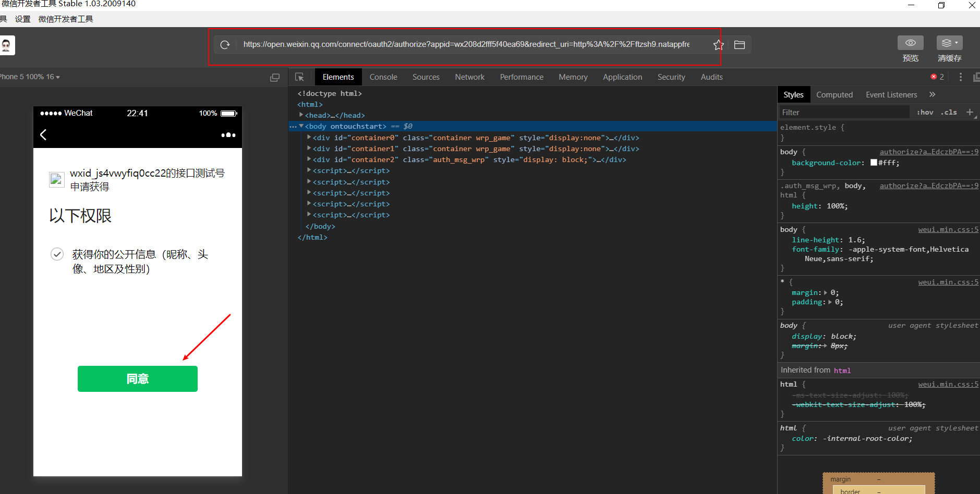Click the URL address field

(x=466, y=44)
